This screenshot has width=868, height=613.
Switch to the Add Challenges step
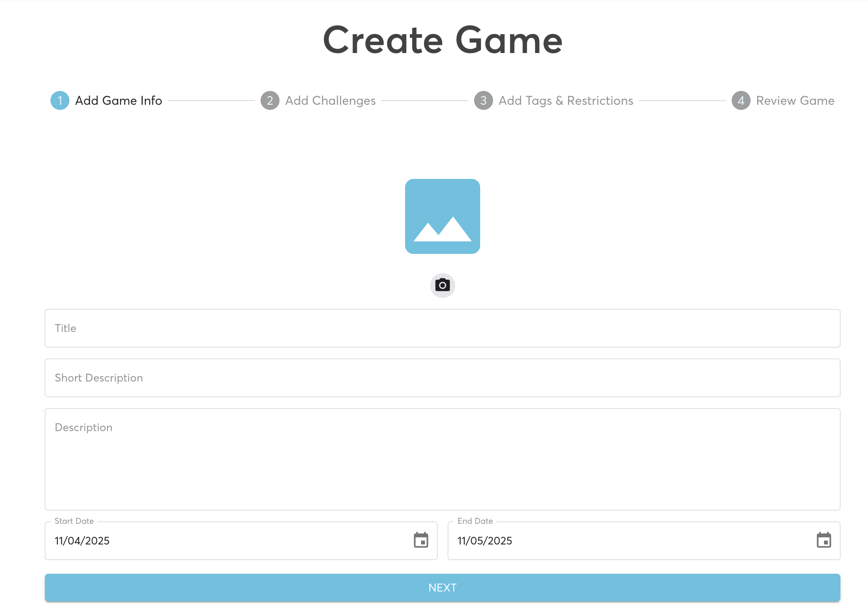click(x=330, y=100)
